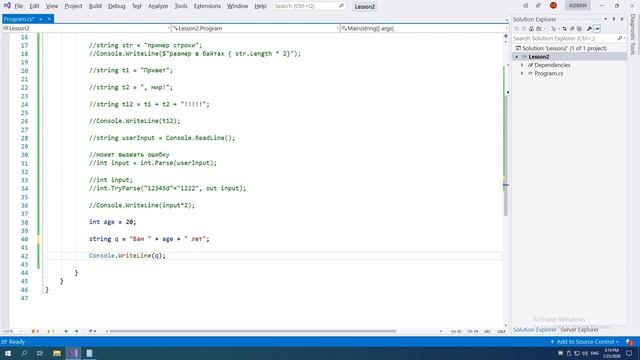Open the Tools menu

181,6
